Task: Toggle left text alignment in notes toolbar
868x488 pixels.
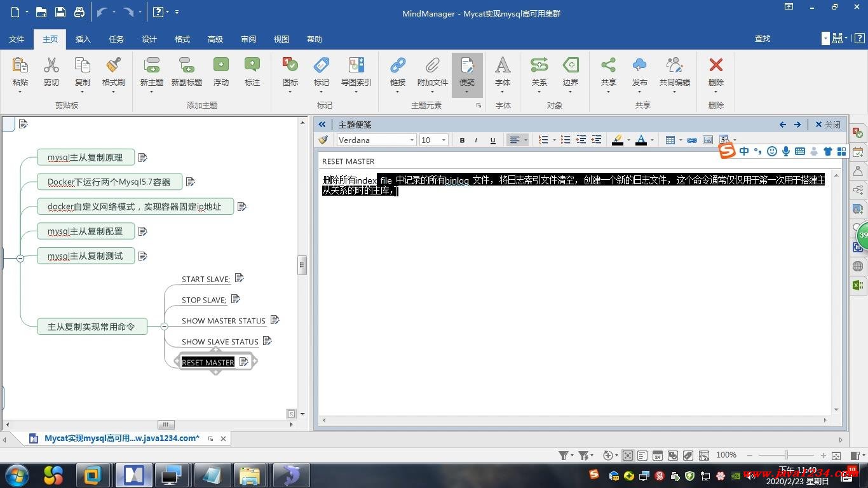Action: coord(515,140)
